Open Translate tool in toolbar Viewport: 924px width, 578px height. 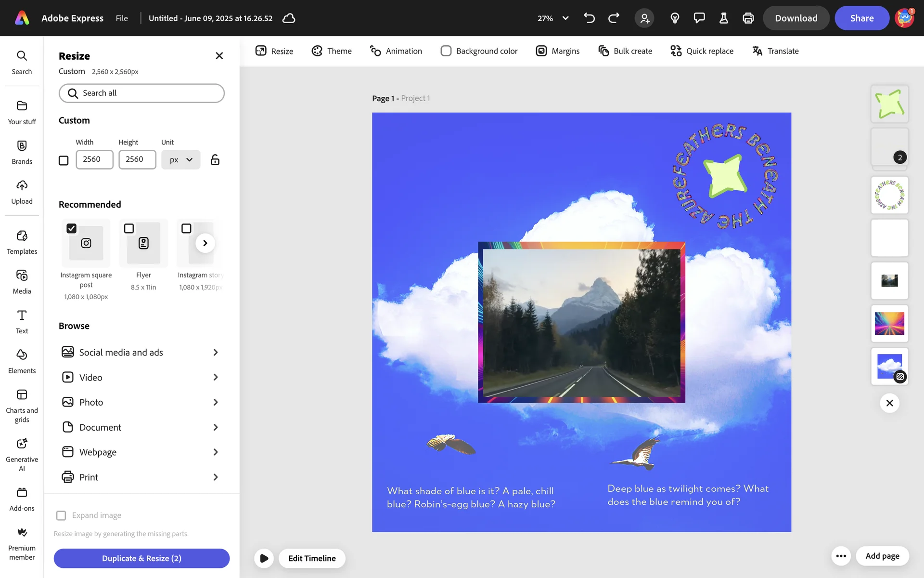point(775,51)
